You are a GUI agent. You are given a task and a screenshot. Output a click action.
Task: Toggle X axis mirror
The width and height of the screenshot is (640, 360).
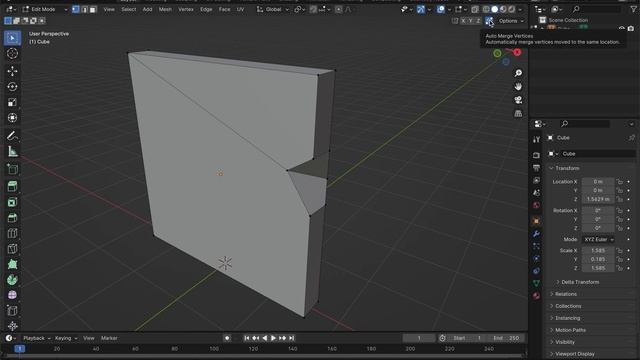point(463,20)
